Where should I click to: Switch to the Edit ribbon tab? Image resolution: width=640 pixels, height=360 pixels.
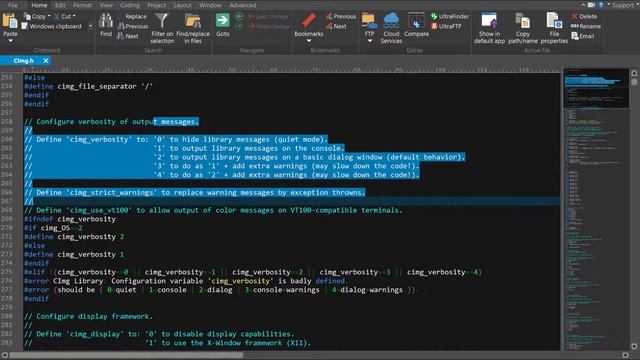(x=60, y=5)
